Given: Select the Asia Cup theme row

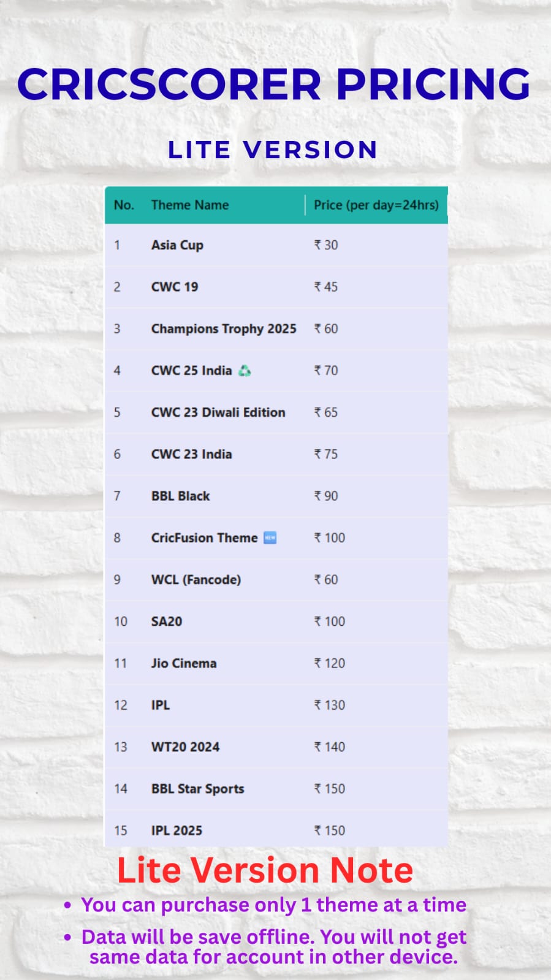Looking at the screenshot, I should (177, 245).
